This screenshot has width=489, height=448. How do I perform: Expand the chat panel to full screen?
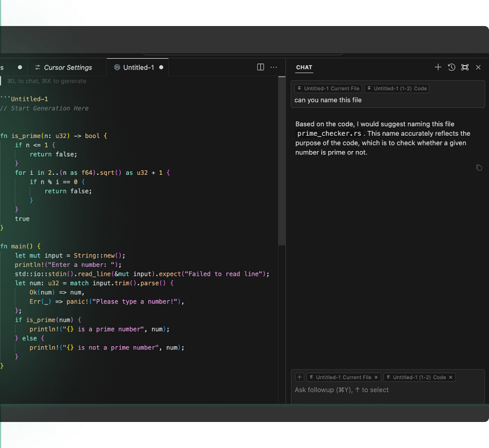(465, 67)
